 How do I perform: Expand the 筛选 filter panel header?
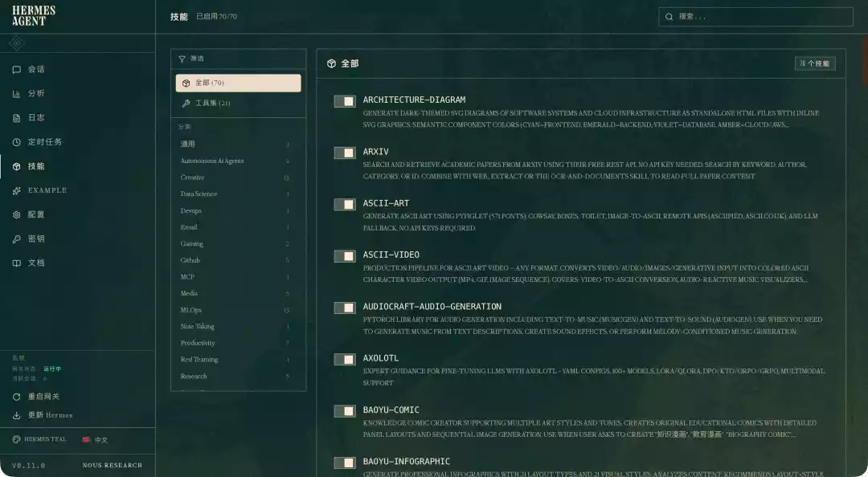click(x=238, y=59)
